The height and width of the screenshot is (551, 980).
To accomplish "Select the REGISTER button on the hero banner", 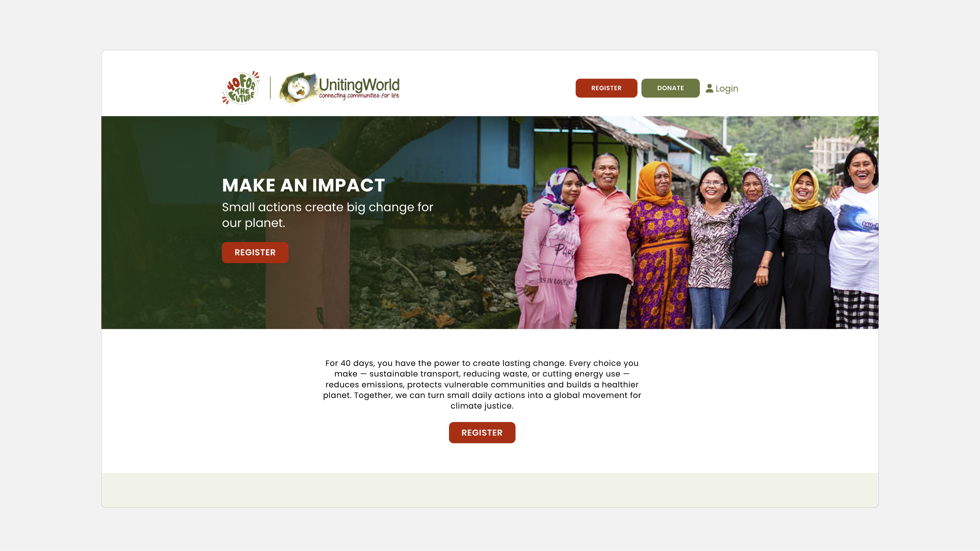I will (x=255, y=253).
